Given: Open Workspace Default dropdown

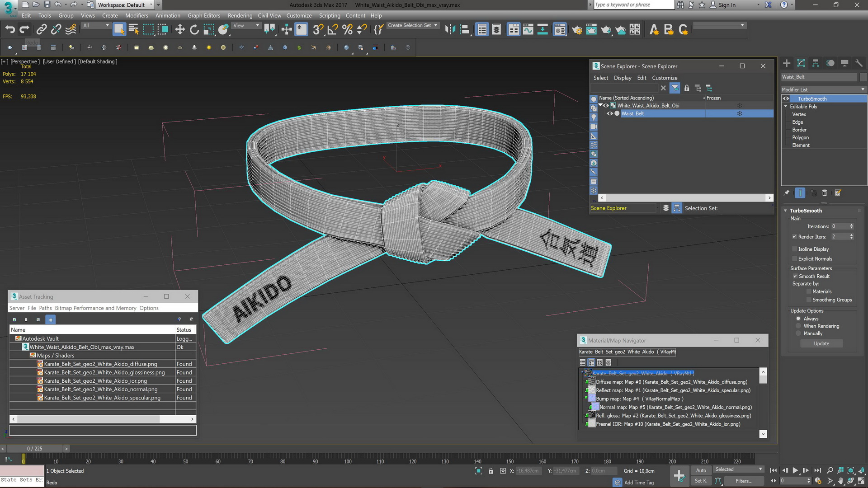Looking at the screenshot, I should tap(125, 5).
